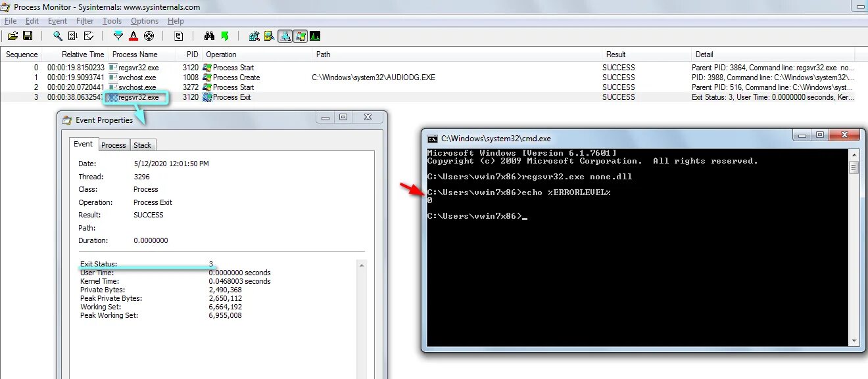Click the Jump To Object green arrow

point(225,36)
